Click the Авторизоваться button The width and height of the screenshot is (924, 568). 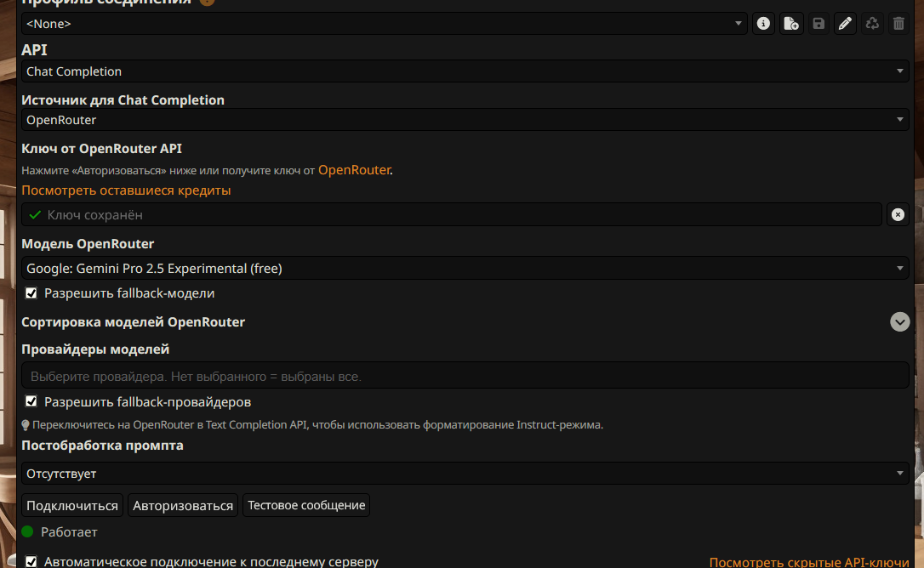183,505
